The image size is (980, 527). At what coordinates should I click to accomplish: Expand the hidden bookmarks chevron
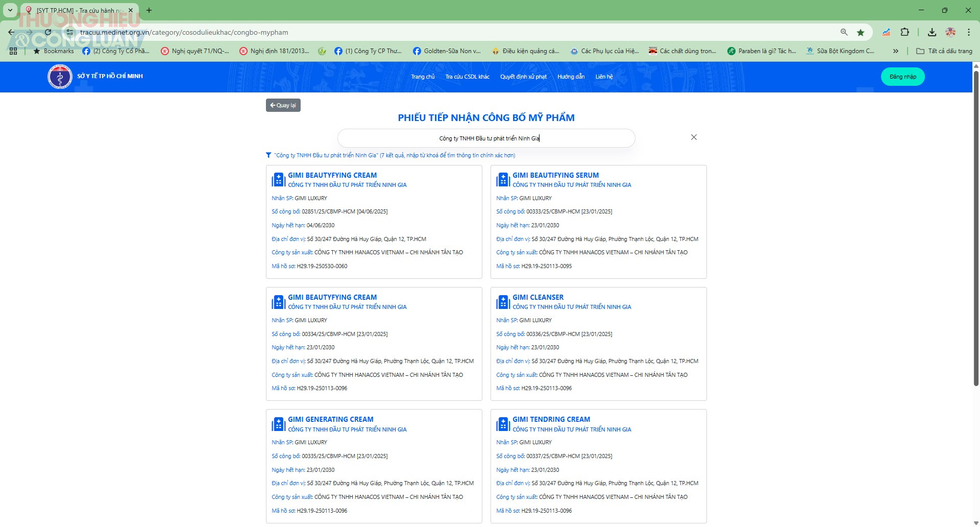pos(895,51)
